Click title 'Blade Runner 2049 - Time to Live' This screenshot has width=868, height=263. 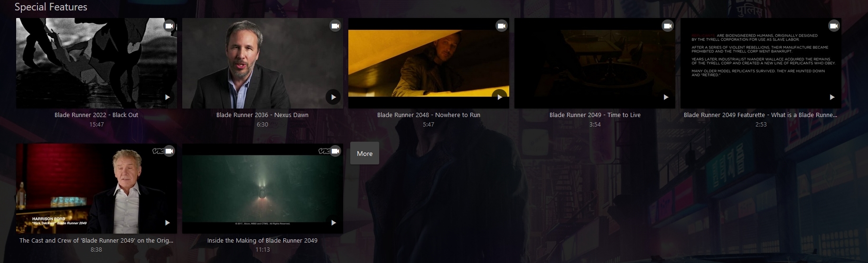595,115
